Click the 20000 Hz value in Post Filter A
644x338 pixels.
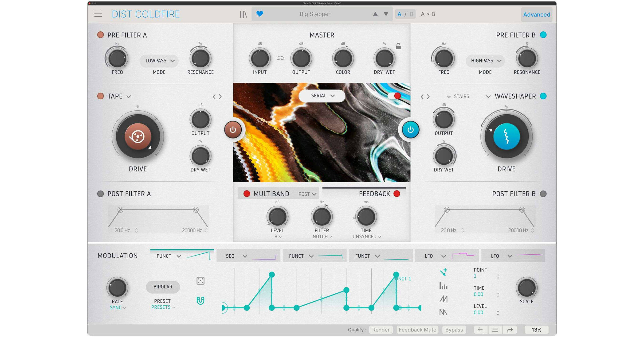pyautogui.click(x=192, y=230)
